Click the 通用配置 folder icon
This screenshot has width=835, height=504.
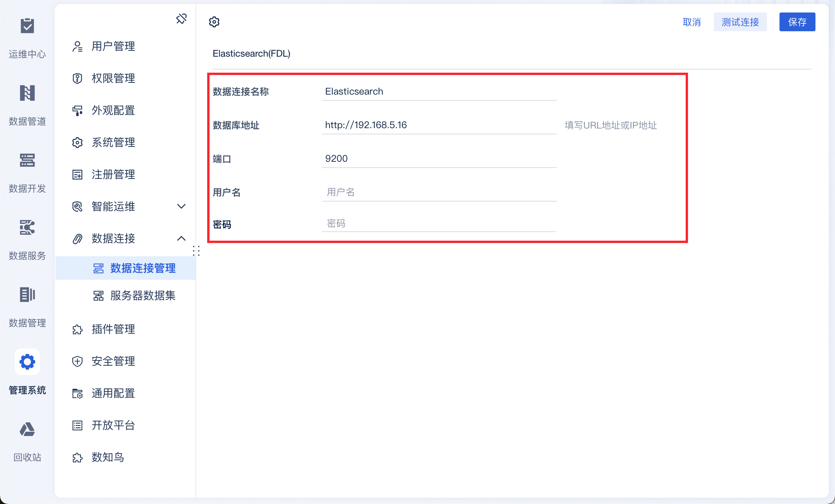[x=77, y=393]
